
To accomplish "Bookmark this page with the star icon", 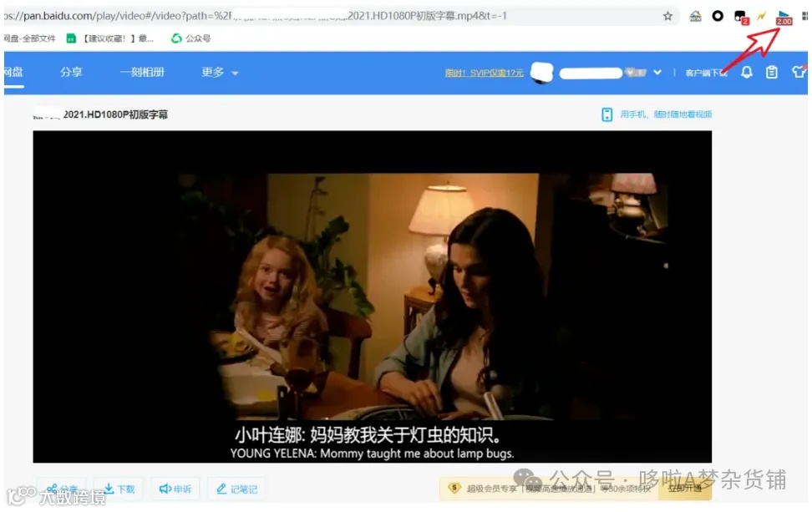I will point(667,16).
